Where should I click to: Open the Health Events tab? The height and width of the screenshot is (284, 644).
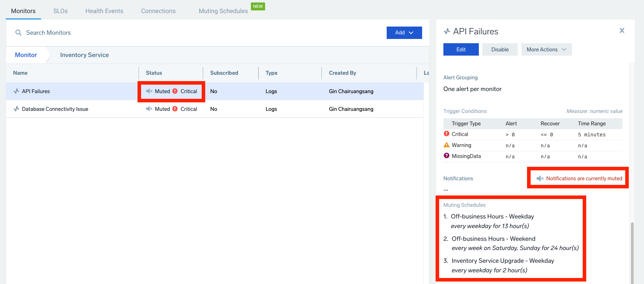tap(104, 11)
